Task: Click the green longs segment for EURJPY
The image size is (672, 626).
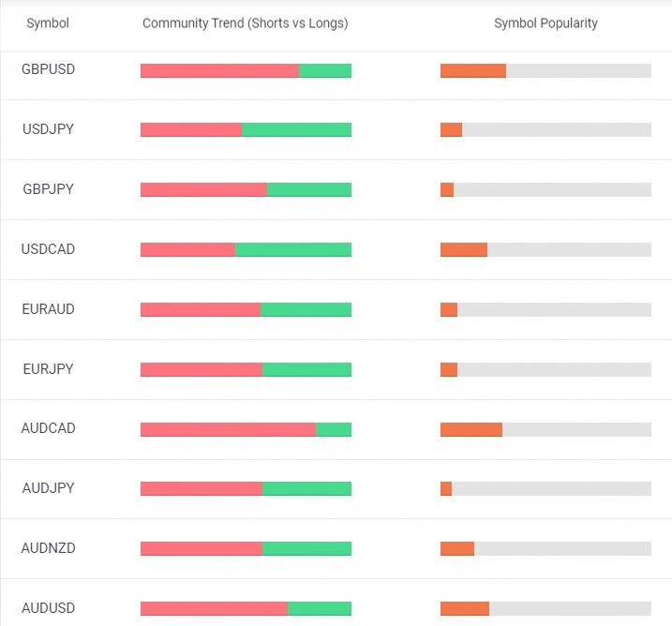Action: pyautogui.click(x=306, y=370)
